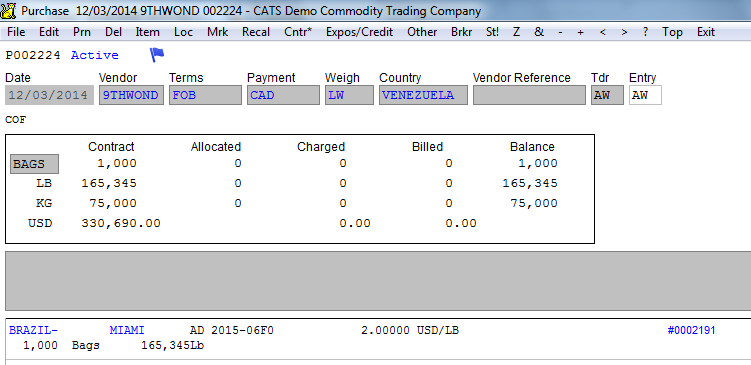Click the empty Vendor Reference field
Viewport: 751px width, 365px height.
click(x=529, y=95)
